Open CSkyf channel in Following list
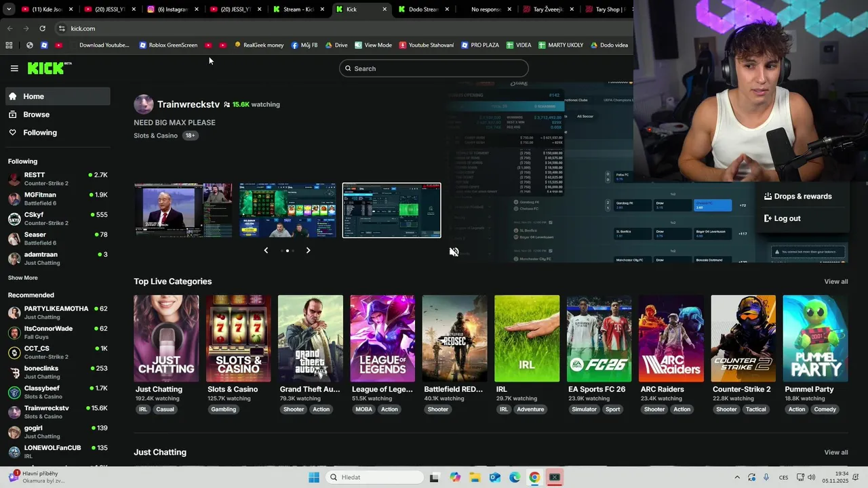The image size is (868, 488). pos(58,218)
